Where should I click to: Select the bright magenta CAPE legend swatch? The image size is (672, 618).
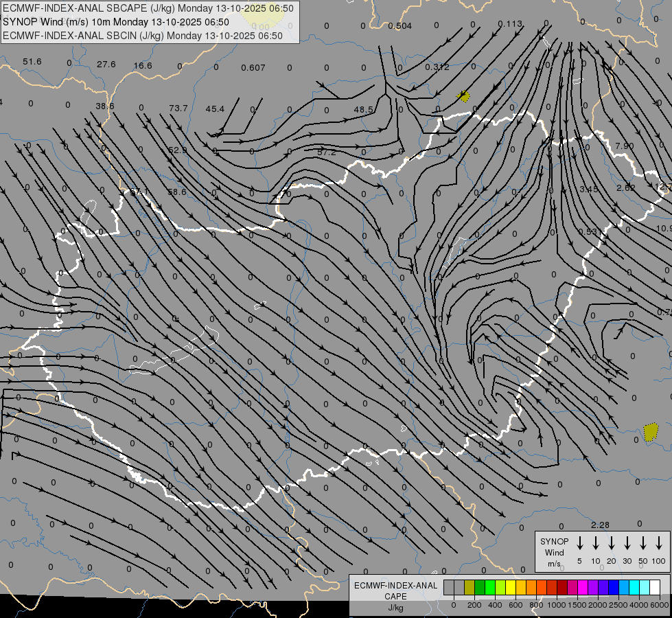coord(583,588)
